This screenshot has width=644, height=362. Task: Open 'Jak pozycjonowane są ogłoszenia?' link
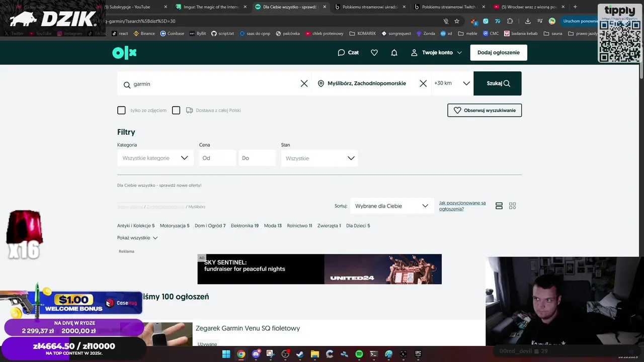tap(462, 206)
